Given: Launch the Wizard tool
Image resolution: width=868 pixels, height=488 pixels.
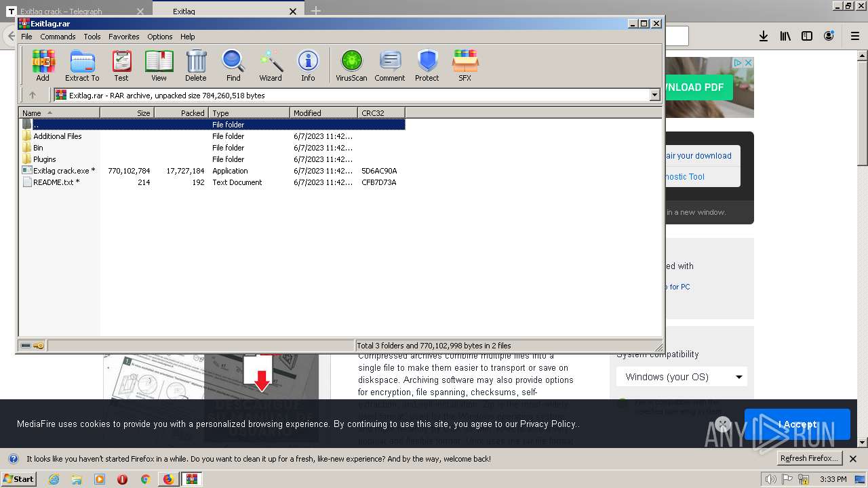Looking at the screenshot, I should [x=271, y=66].
